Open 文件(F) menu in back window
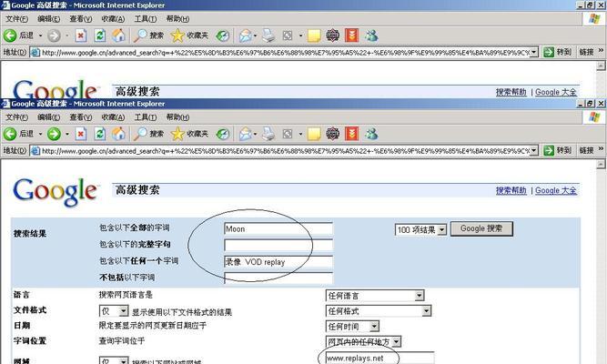Viewport: 607px width, 364px height. (16, 19)
